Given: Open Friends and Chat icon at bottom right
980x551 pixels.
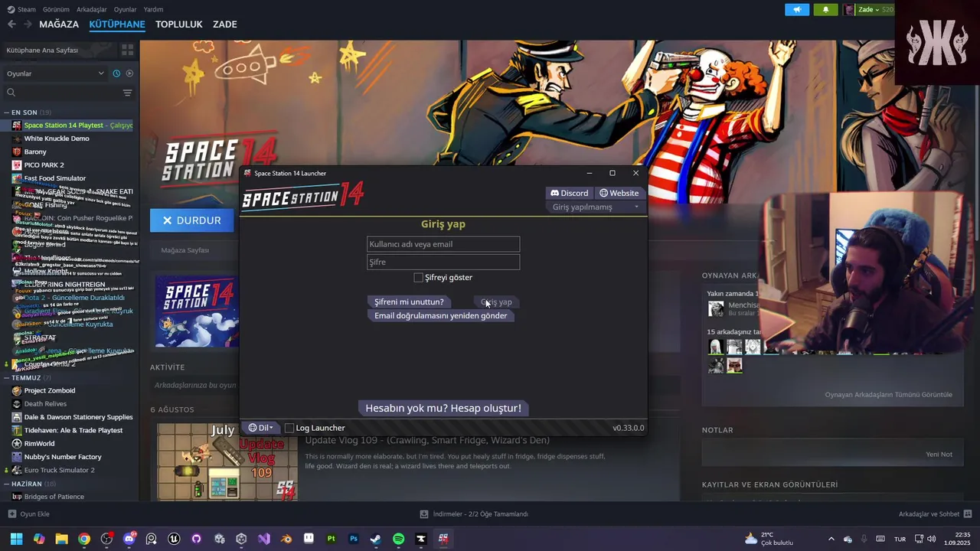Looking at the screenshot, I should click(968, 514).
